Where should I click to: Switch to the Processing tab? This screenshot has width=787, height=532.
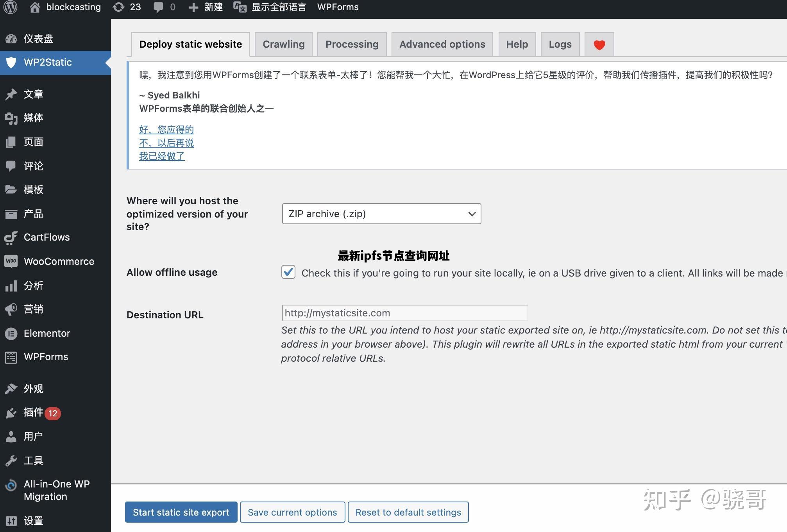tap(352, 44)
